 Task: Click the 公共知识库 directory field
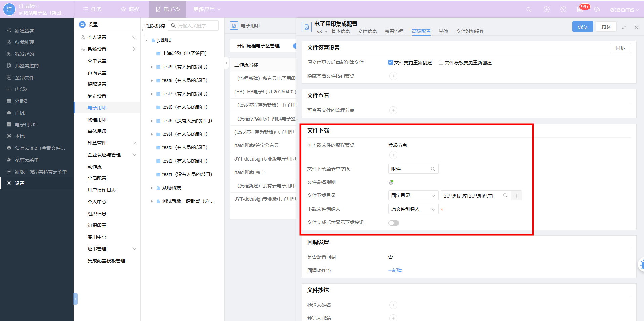[476, 196]
